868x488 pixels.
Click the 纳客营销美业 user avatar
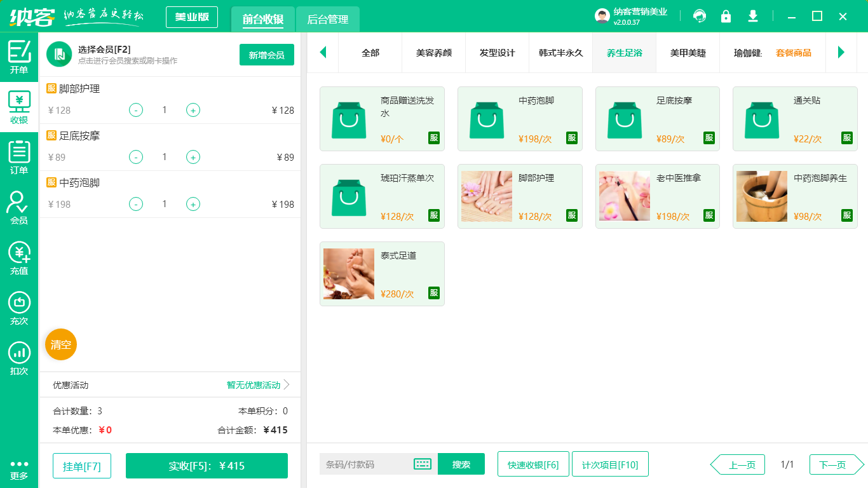pyautogui.click(x=602, y=17)
